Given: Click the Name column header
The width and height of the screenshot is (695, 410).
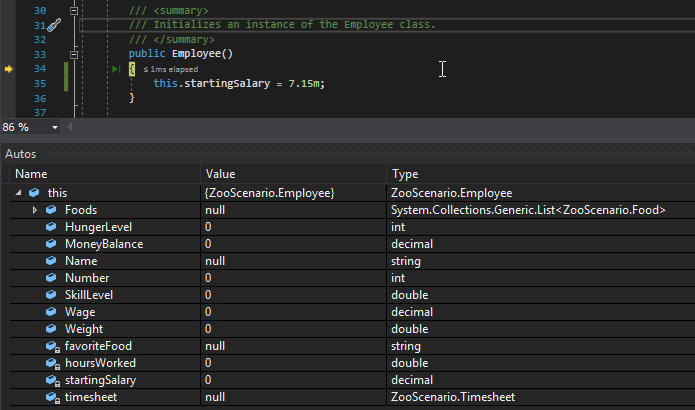Looking at the screenshot, I should 100,174.
